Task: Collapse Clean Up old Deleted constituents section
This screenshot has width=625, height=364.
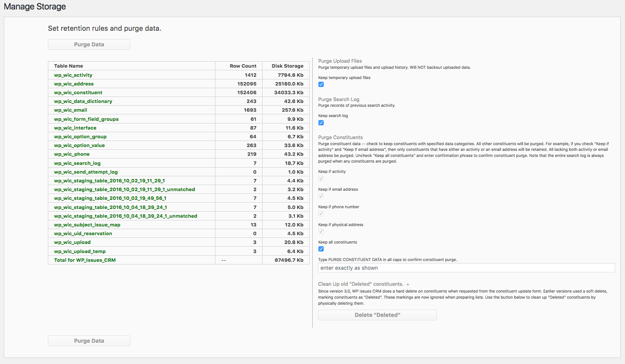Action: [x=408, y=284]
